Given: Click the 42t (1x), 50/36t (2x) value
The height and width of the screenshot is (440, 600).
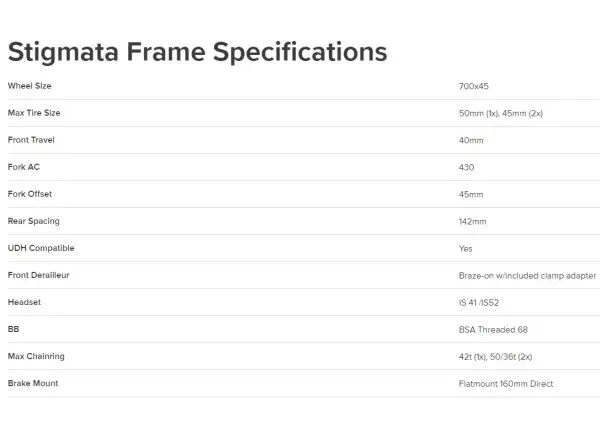Looking at the screenshot, I should (496, 357).
